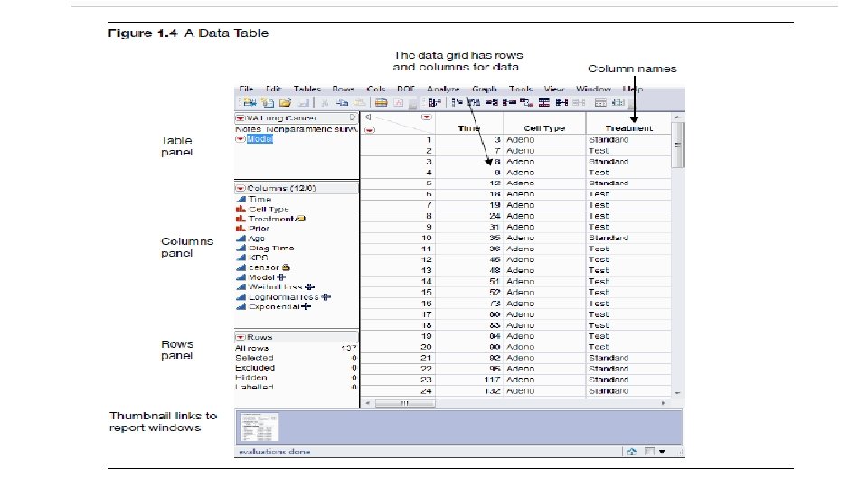The width and height of the screenshot is (868, 488).
Task: Open the Graph menu
Action: pyautogui.click(x=485, y=89)
